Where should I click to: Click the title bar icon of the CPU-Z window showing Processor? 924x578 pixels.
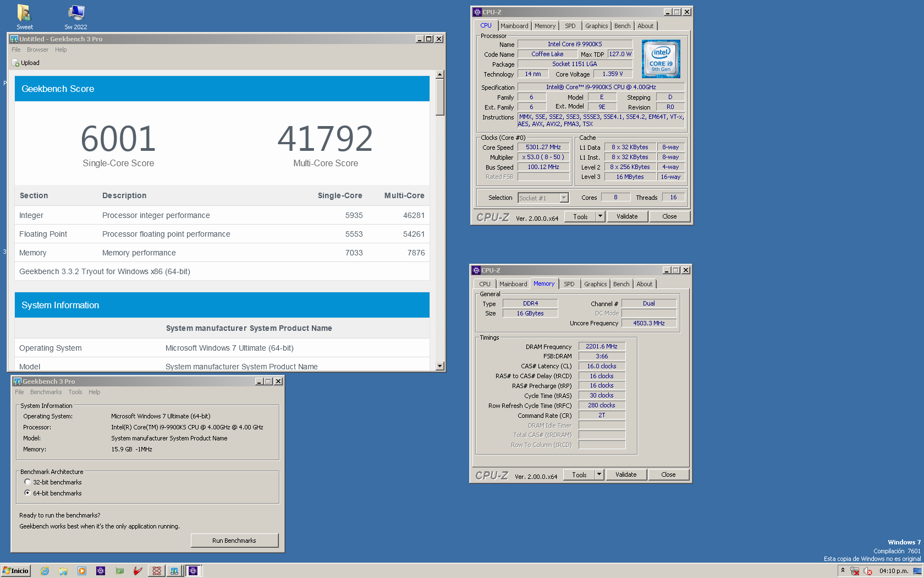pyautogui.click(x=477, y=12)
